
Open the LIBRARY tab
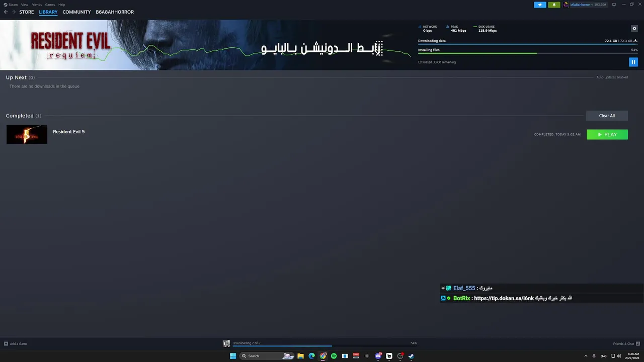(x=48, y=12)
